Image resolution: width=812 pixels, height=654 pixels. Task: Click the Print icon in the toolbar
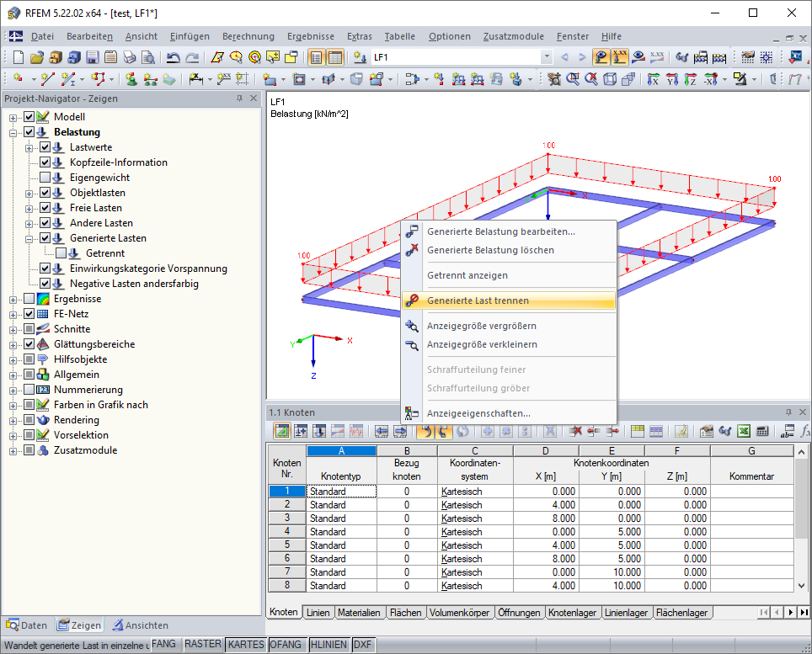(x=130, y=57)
